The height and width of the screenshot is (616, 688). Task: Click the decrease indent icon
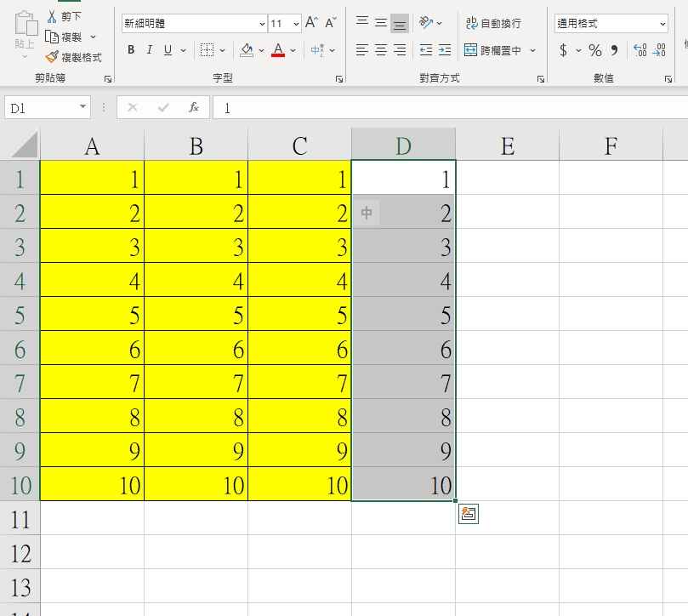click(425, 50)
